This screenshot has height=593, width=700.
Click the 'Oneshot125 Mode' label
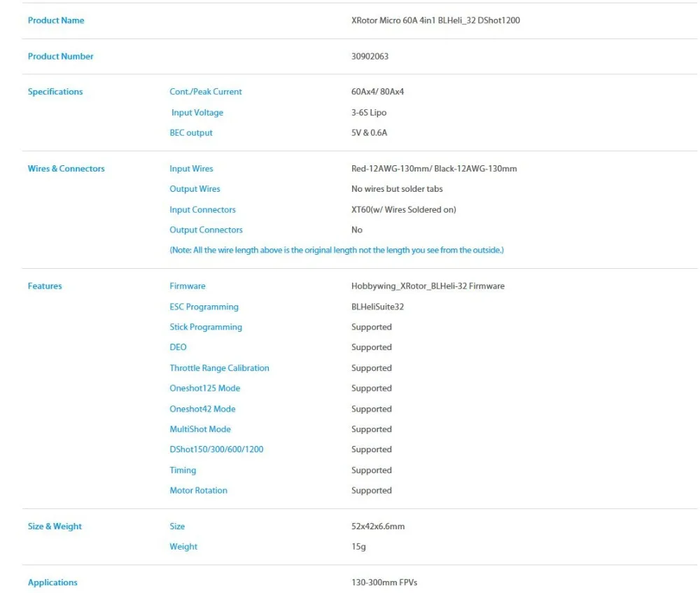(x=205, y=388)
